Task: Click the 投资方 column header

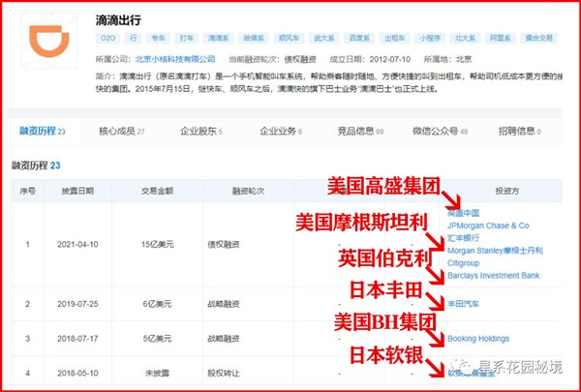Action: (x=507, y=192)
